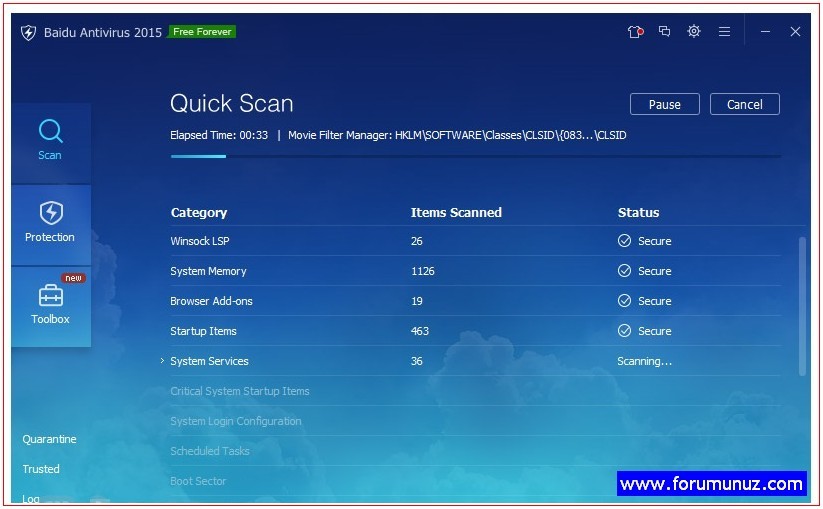
Task: Click the Winsock LSP Secure checkmark
Action: tap(624, 241)
